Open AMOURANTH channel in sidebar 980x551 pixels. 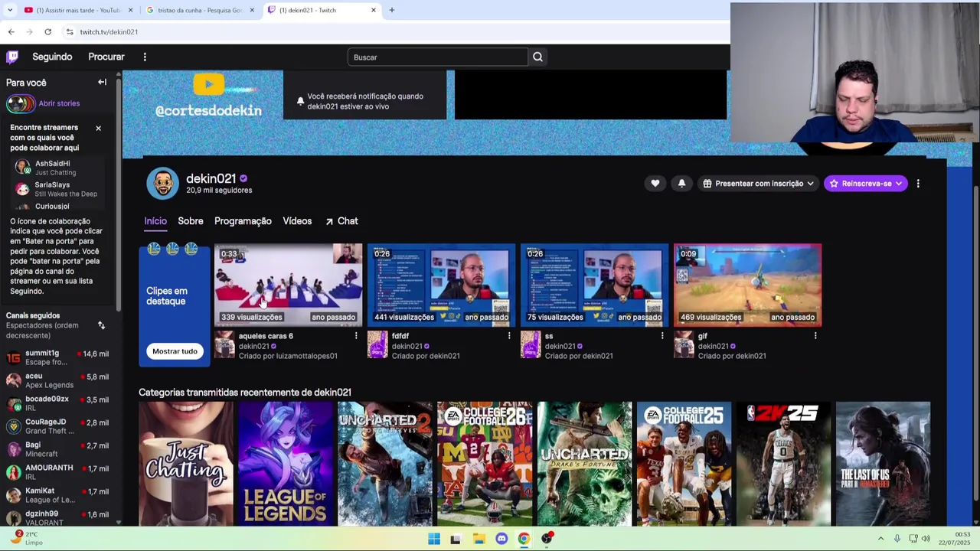[x=57, y=472]
